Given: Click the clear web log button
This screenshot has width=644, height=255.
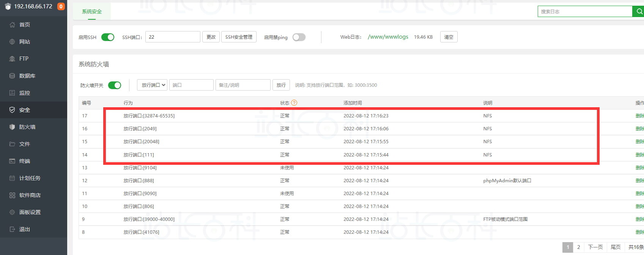Looking at the screenshot, I should [449, 37].
